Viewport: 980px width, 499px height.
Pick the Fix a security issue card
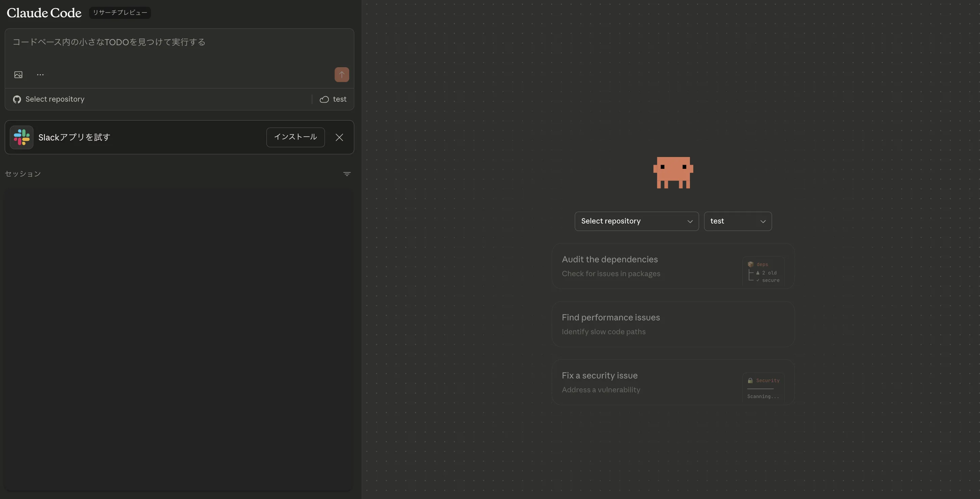pyautogui.click(x=647, y=382)
